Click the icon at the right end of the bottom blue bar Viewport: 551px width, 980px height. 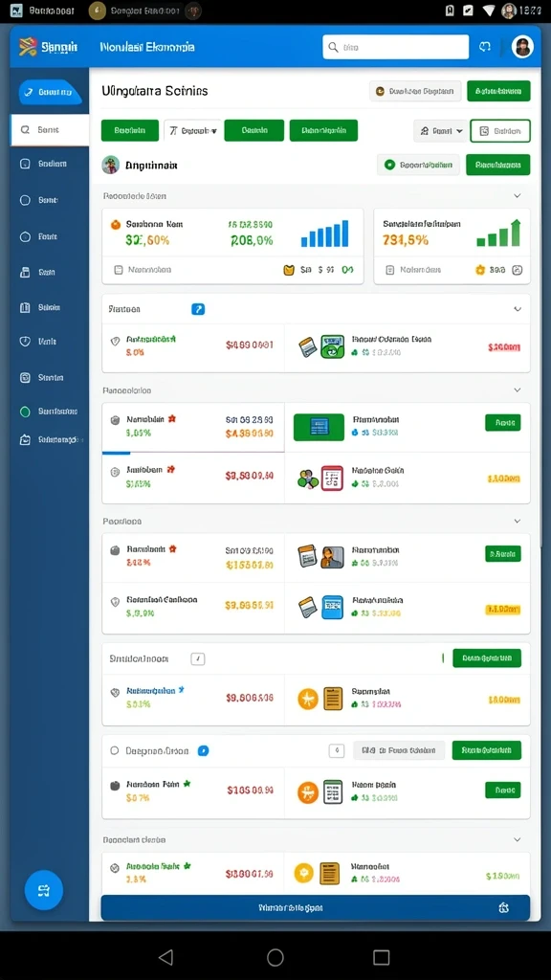(x=503, y=908)
